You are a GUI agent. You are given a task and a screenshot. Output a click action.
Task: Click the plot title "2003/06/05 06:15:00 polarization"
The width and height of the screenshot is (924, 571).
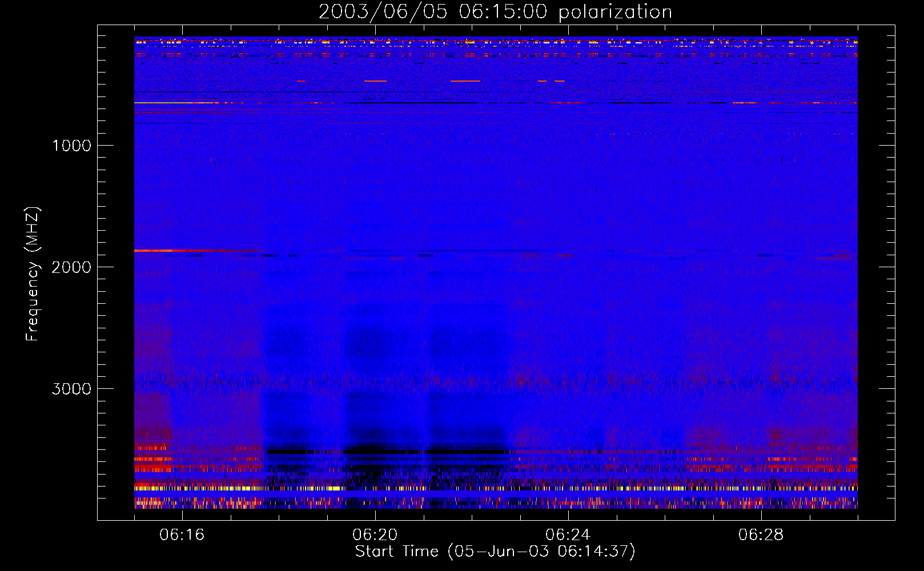(x=495, y=12)
